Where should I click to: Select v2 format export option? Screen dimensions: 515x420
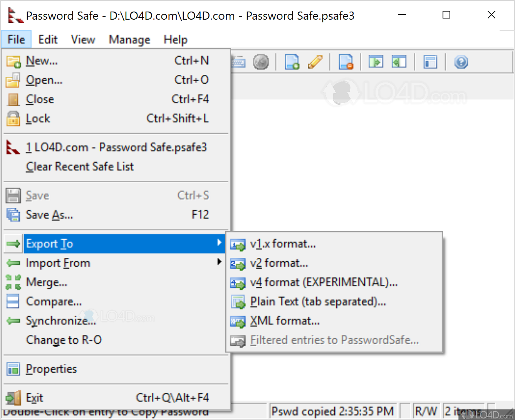tap(279, 263)
